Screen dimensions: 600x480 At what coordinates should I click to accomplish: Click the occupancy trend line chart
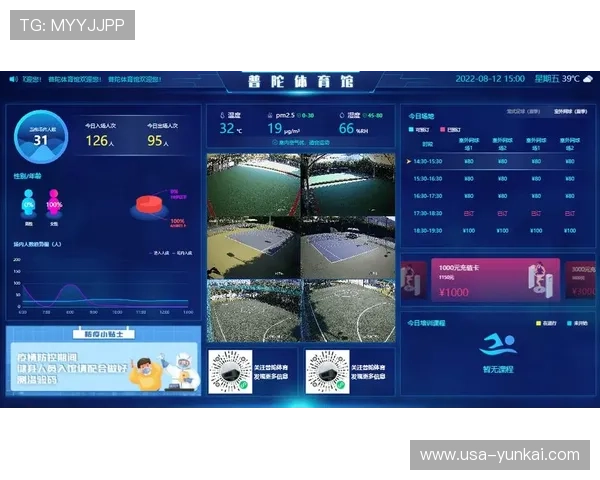pos(103,286)
